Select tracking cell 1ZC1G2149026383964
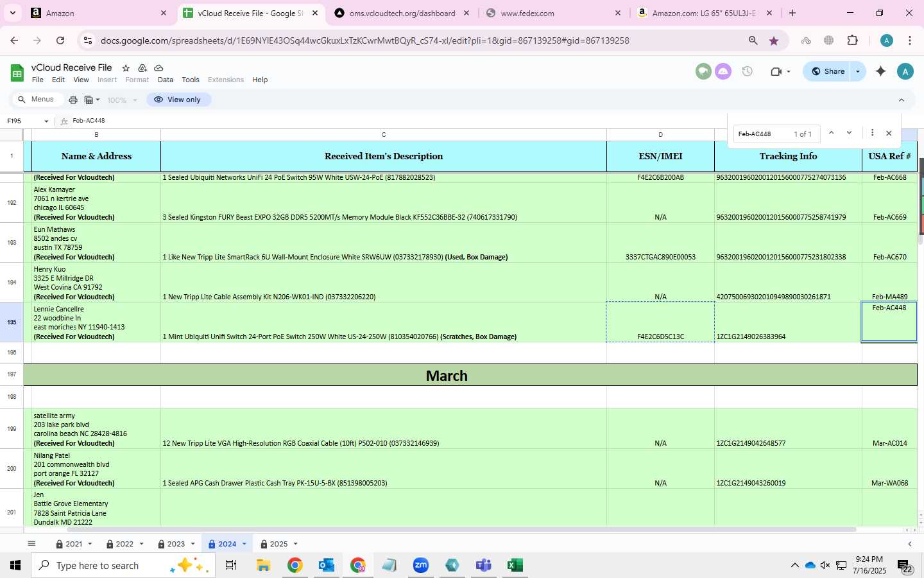924x578 pixels. point(788,322)
